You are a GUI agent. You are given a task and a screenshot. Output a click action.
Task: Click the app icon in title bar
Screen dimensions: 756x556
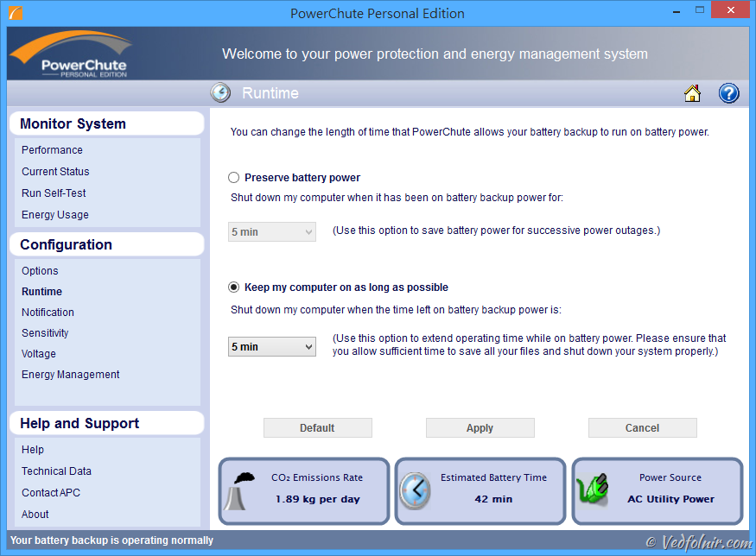point(16,13)
